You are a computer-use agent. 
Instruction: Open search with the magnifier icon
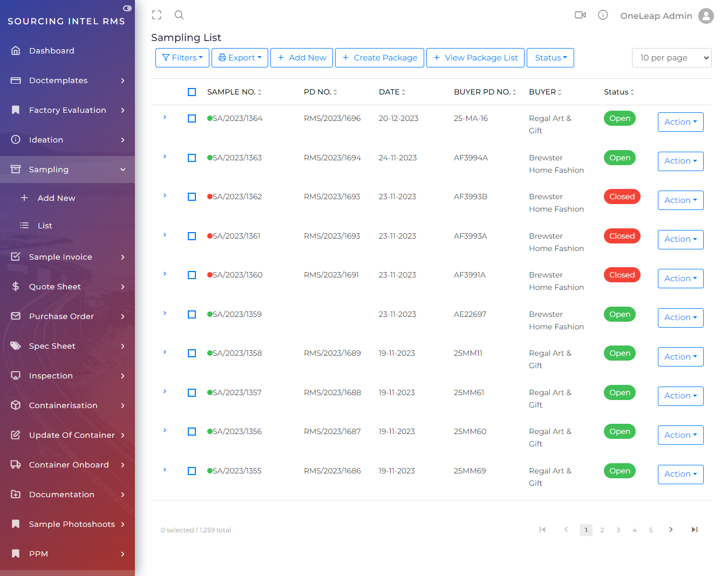(x=179, y=15)
